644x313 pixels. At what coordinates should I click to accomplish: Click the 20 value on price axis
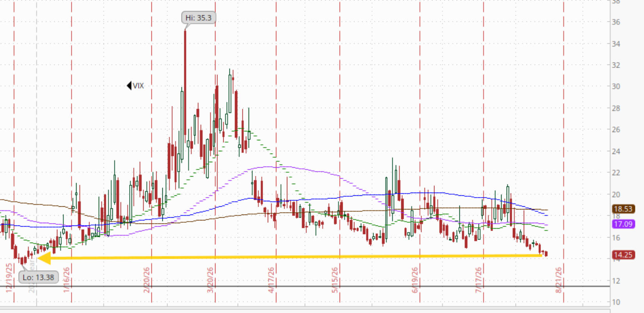click(616, 194)
